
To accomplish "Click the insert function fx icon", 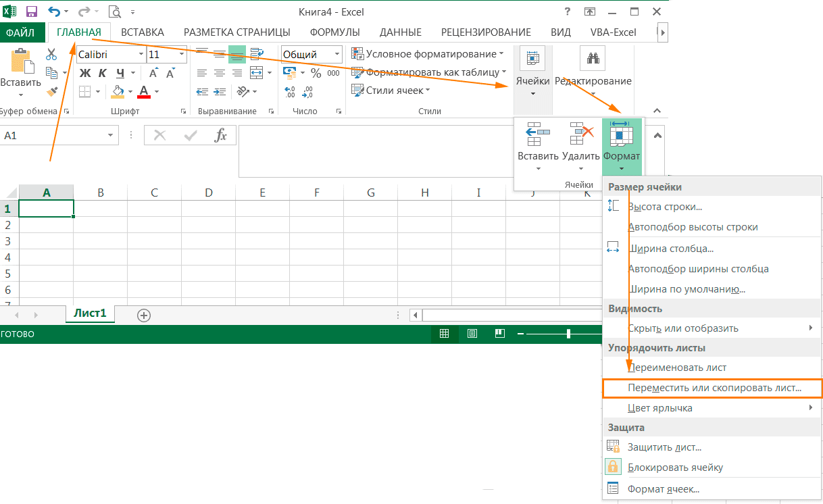I will pos(221,136).
